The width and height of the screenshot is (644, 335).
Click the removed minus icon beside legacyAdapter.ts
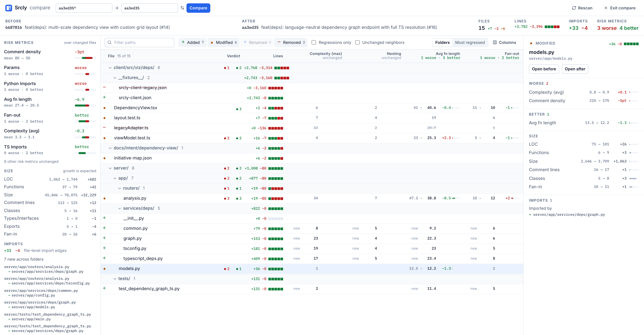click(104, 127)
